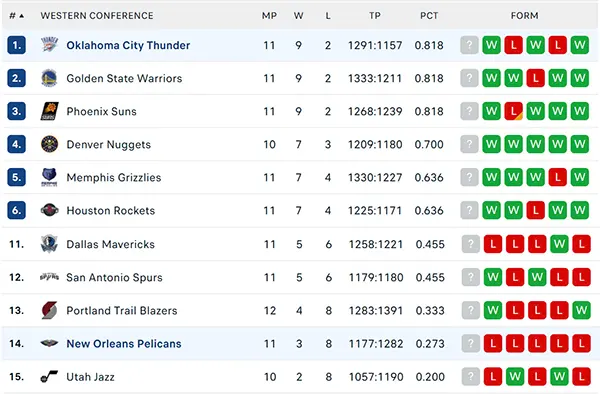Click the Portland Trail Blazers logo icon
The height and width of the screenshot is (394, 600).
pos(49,310)
